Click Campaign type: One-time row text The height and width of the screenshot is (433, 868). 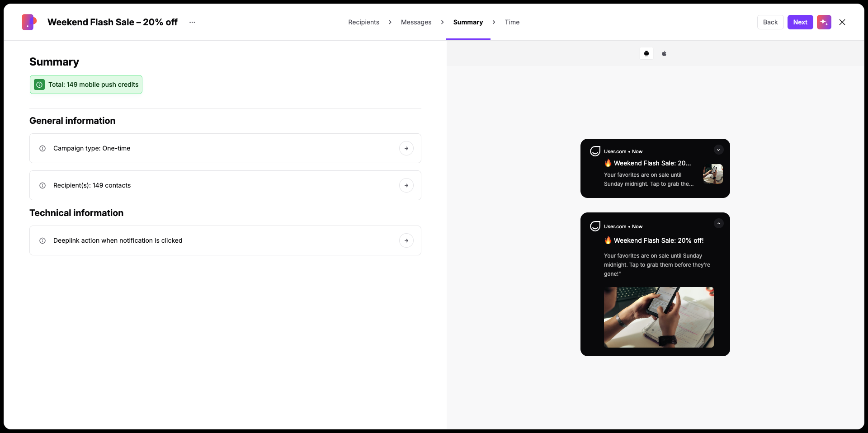tap(92, 148)
